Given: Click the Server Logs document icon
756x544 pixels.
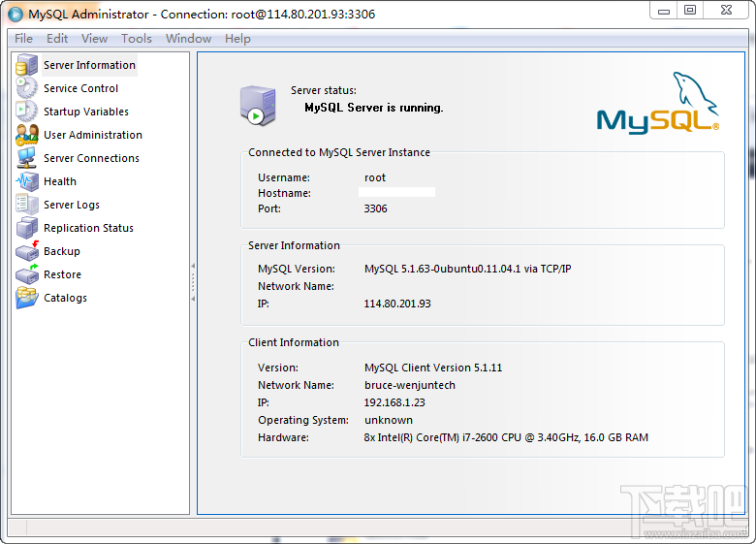Looking at the screenshot, I should tap(26, 204).
